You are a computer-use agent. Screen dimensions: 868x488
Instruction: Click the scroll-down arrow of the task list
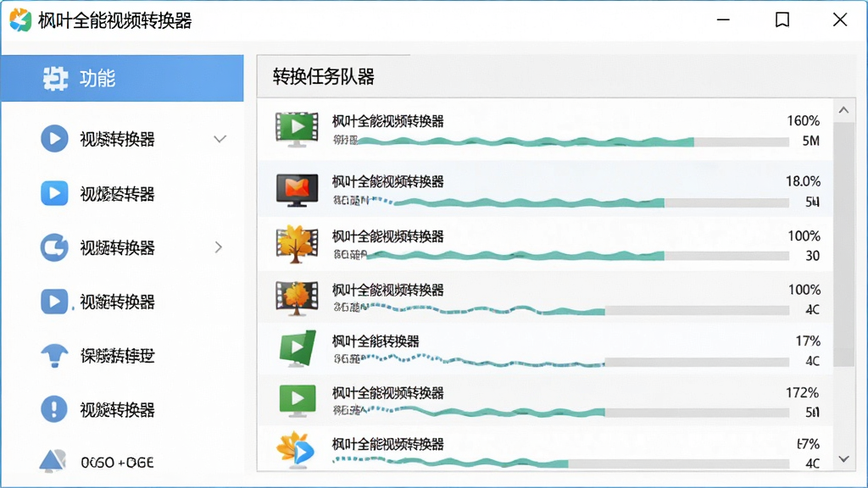click(x=843, y=458)
